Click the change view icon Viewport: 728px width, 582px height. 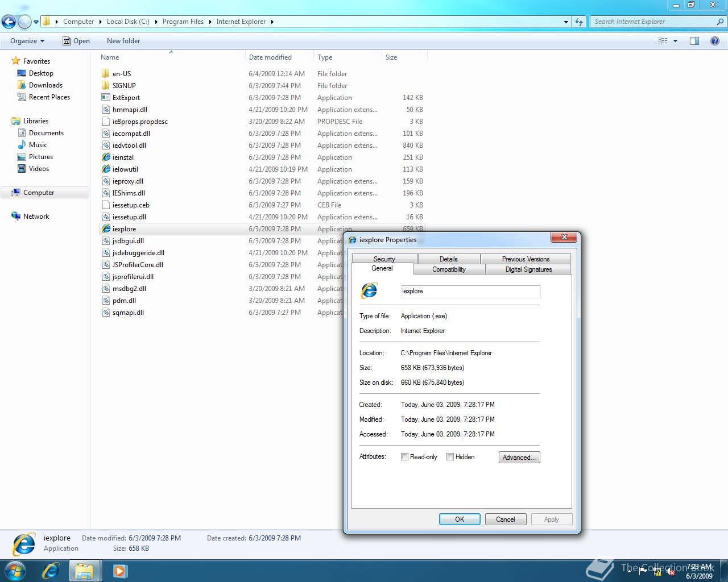point(663,41)
